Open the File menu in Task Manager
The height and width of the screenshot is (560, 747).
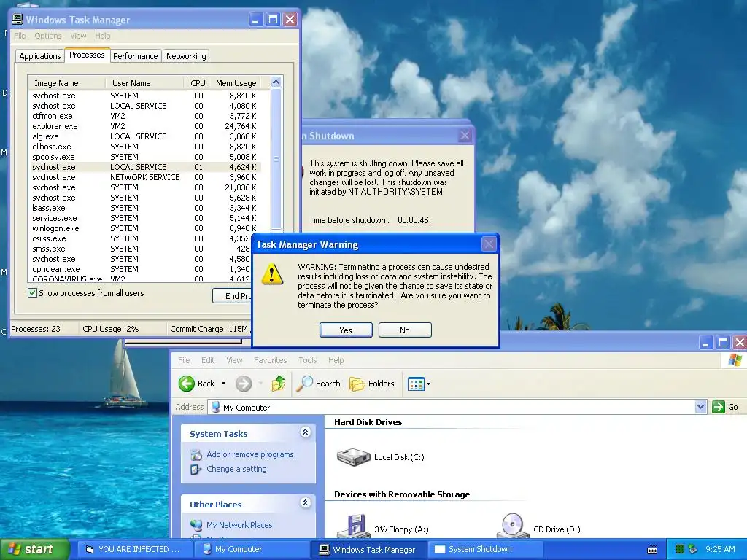20,36
